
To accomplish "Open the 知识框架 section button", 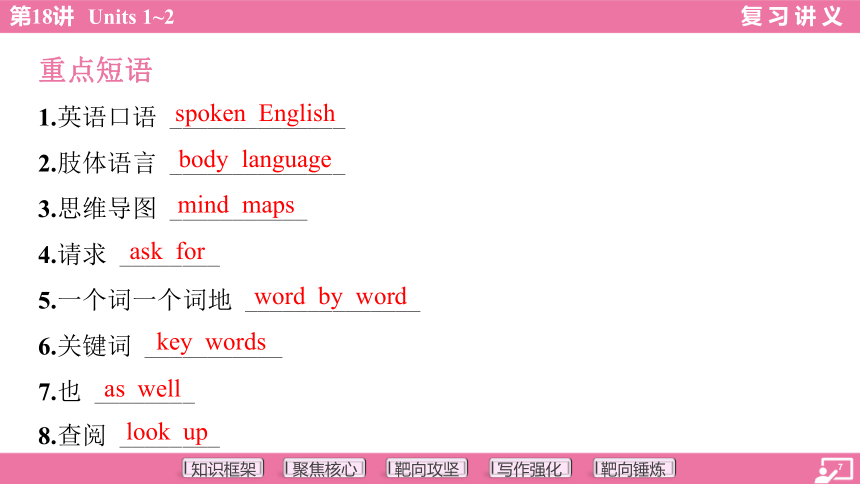I will 223,469.
